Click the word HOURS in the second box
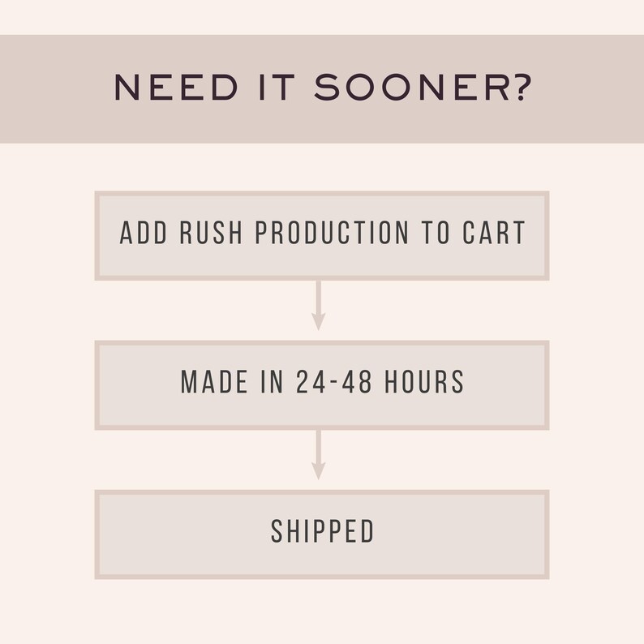 (x=424, y=381)
